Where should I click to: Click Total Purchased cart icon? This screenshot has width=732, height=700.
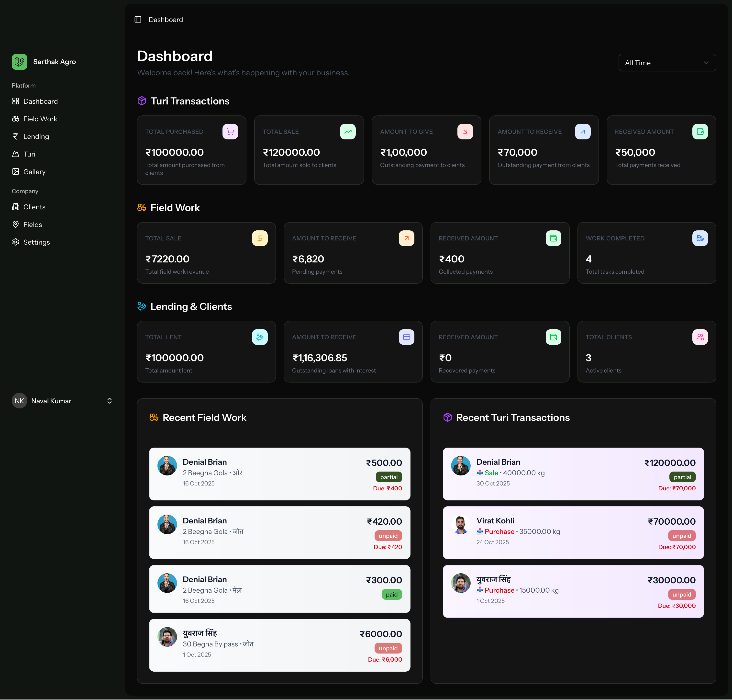tap(230, 132)
